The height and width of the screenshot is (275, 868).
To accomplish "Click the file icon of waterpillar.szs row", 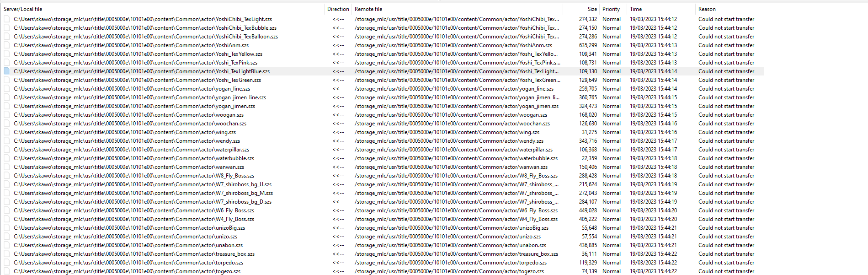I will click(7, 150).
